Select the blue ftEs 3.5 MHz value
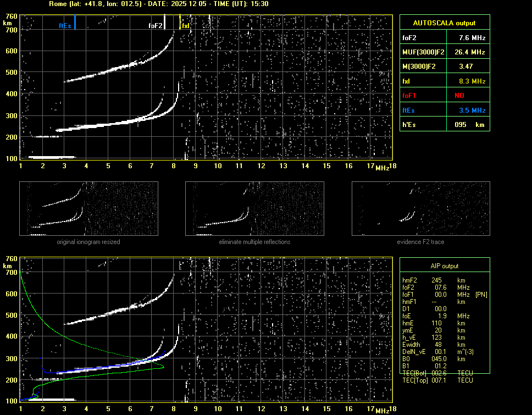Viewport: 532px width, 415px height. pyautogui.click(x=472, y=110)
